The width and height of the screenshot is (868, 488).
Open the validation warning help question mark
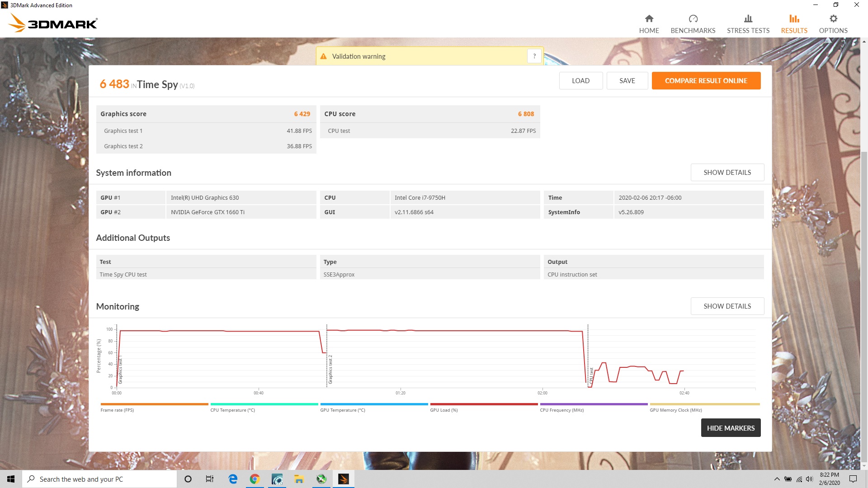534,56
